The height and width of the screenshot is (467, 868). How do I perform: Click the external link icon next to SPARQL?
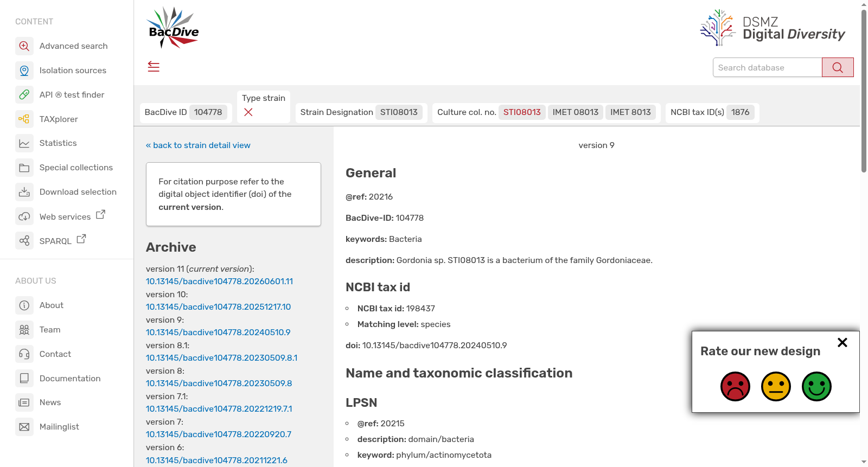(81, 239)
